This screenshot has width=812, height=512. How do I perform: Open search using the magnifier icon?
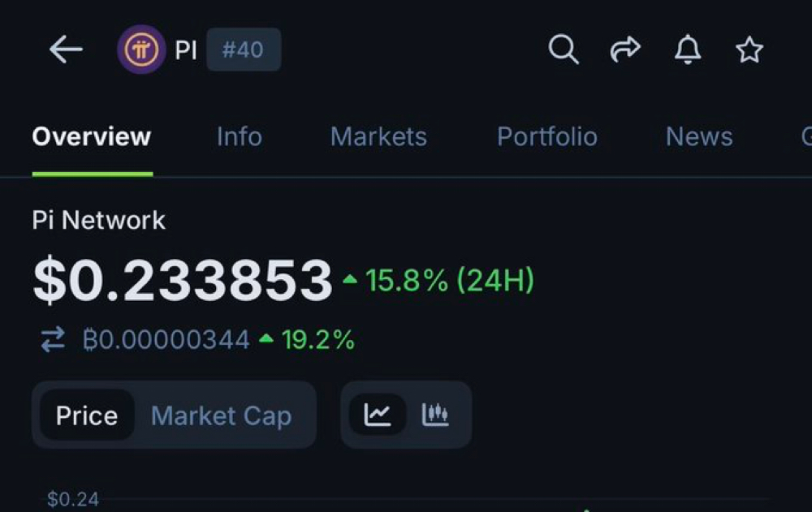[564, 49]
